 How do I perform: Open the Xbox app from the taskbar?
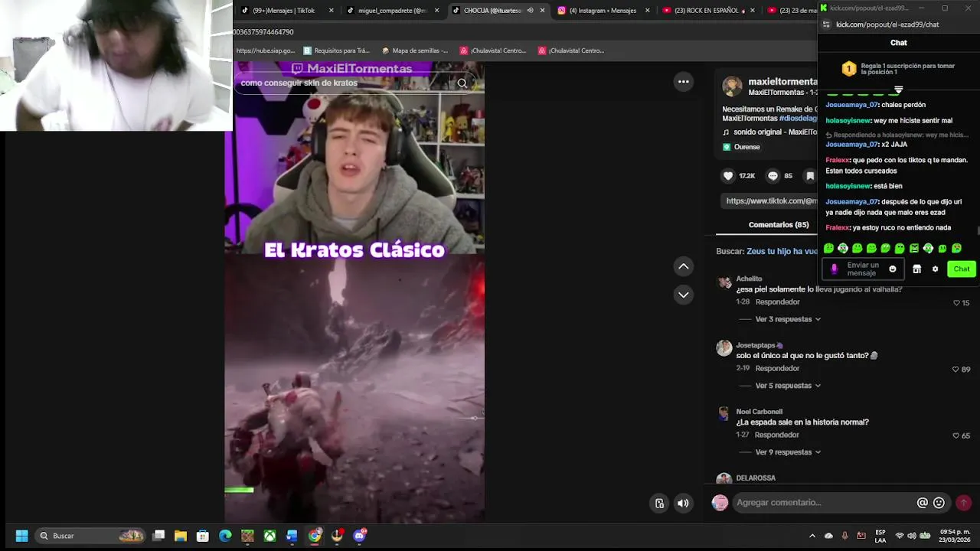269,536
